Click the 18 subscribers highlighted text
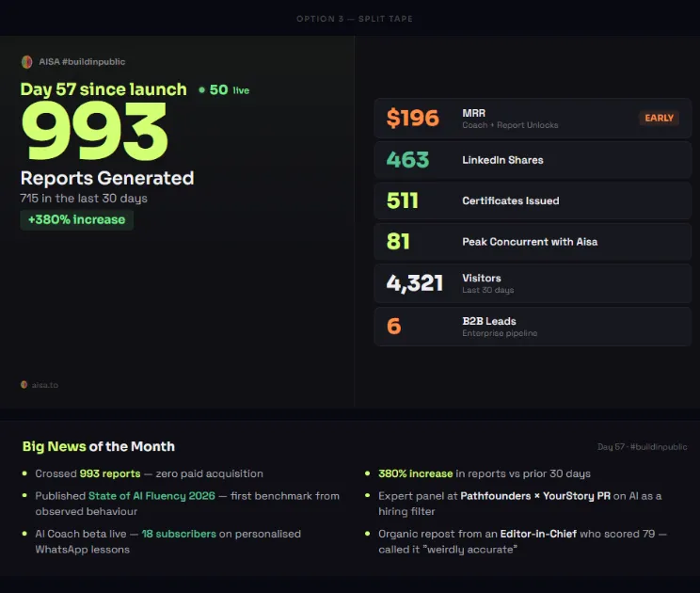This screenshot has height=593, width=700. tap(179, 534)
